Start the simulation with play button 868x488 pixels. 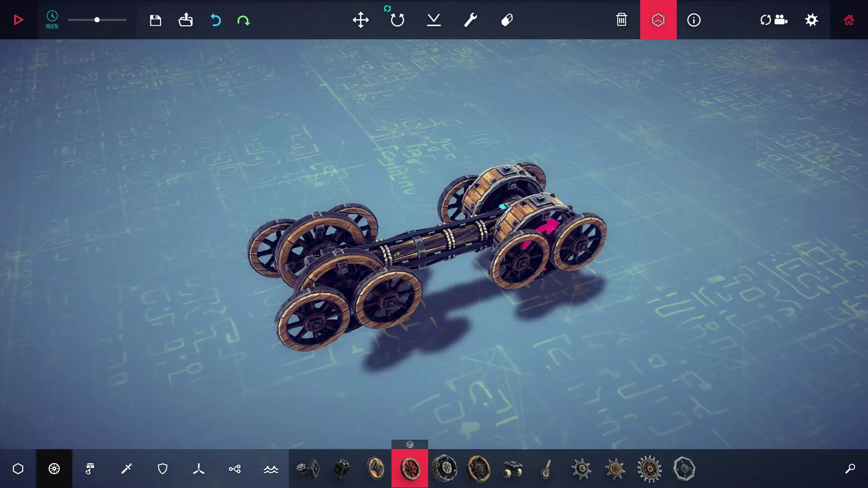click(18, 20)
